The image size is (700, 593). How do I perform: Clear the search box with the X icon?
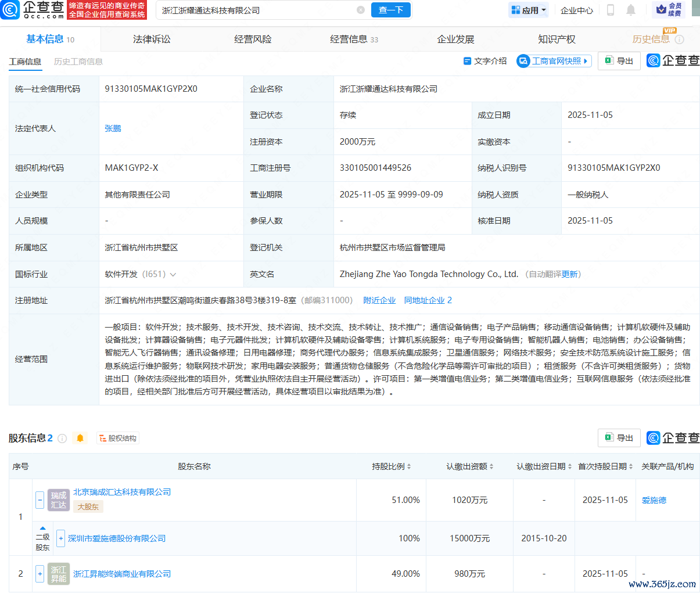tap(361, 10)
